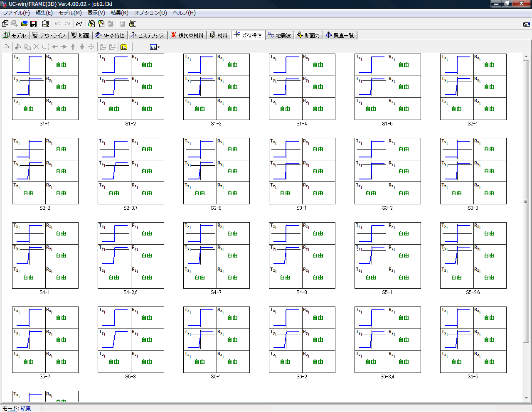Image resolution: width=532 pixels, height=412 pixels.
Task: Open the view mode grid dropdown
Action: (x=155, y=47)
